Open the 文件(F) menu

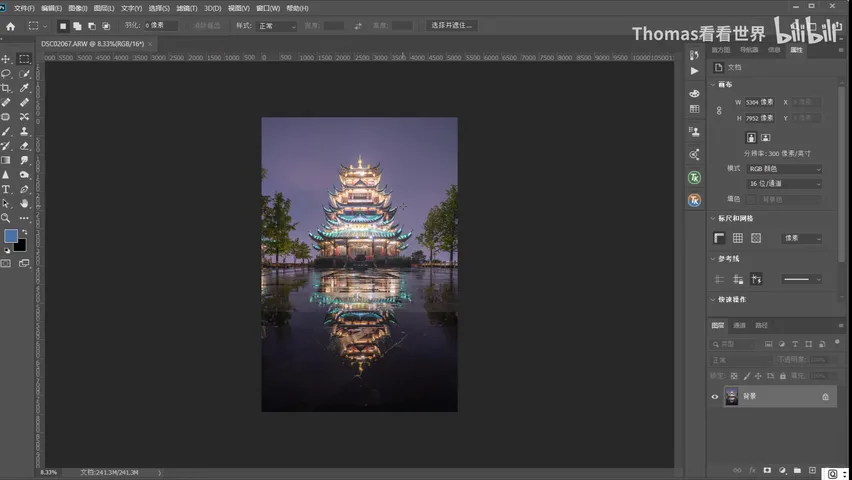tap(24, 8)
